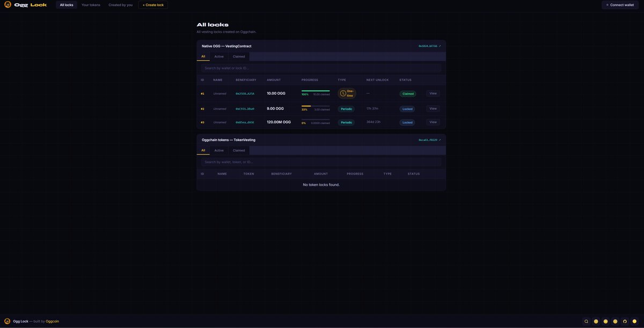Focus the Search by wallet, token, or ID field
Screen dimensions: 644x328
321,162
